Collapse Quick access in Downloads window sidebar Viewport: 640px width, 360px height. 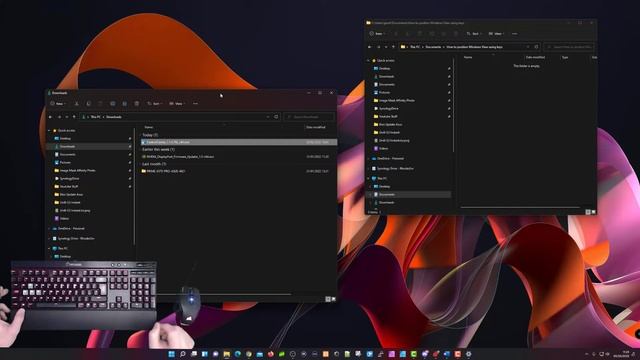pos(49,131)
